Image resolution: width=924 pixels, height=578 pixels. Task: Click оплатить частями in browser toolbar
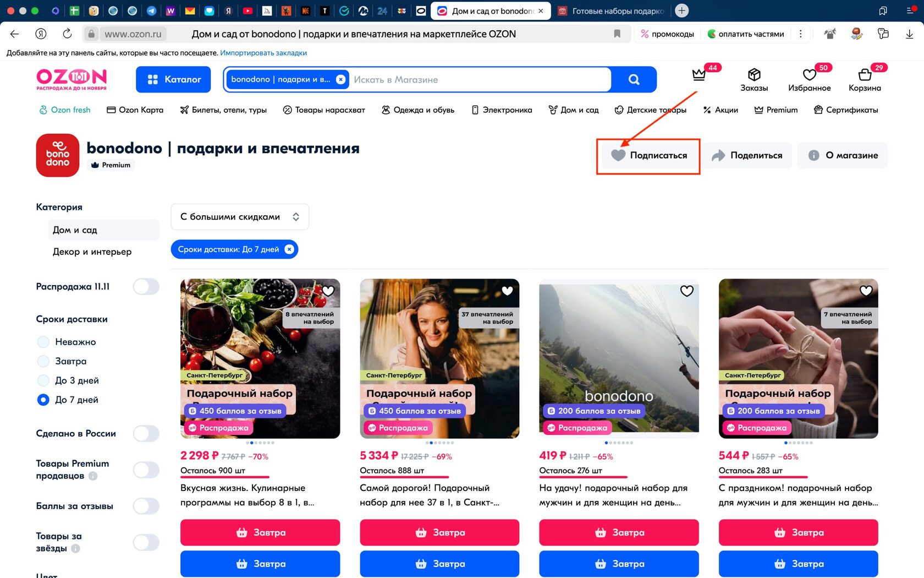(746, 34)
